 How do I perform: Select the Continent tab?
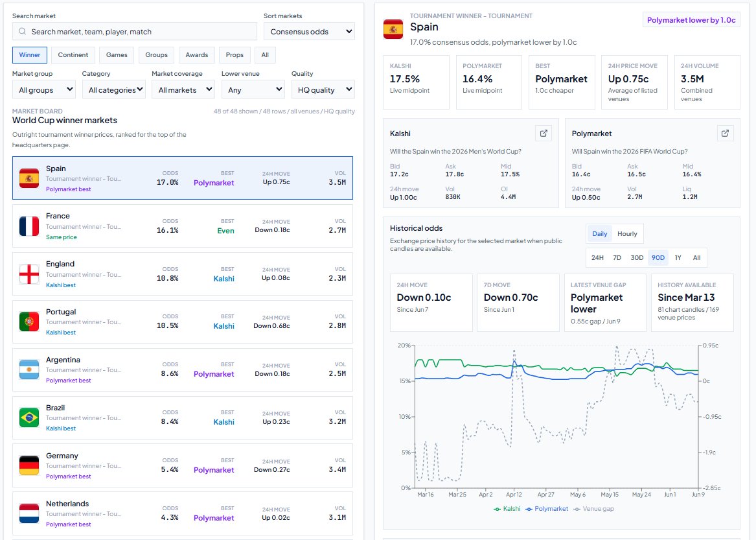coord(73,55)
